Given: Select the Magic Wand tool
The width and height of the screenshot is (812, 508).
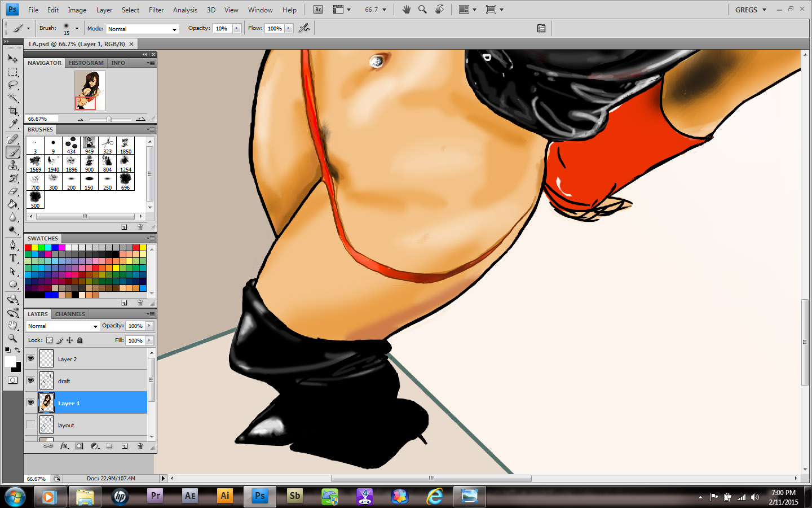Looking at the screenshot, I should pyautogui.click(x=13, y=98).
